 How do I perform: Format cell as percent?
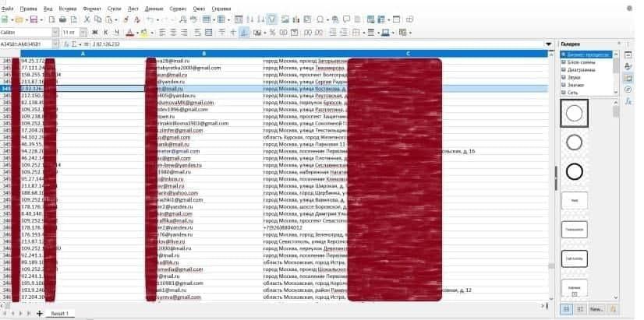click(272, 33)
